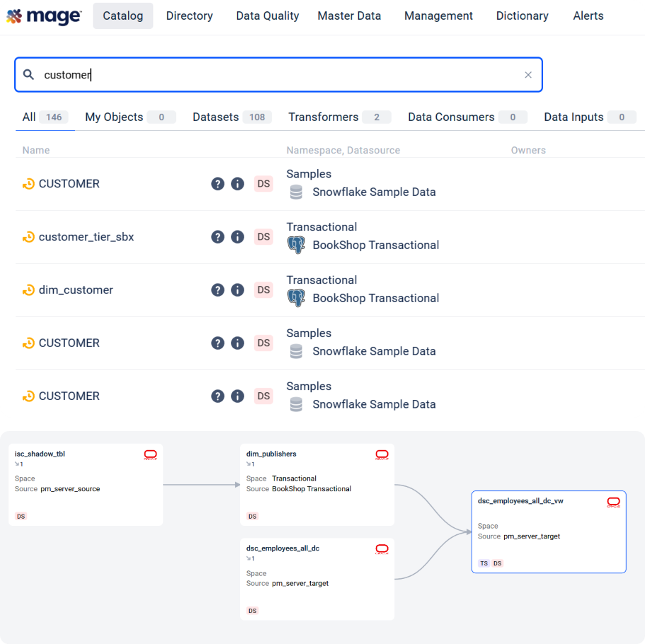645x644 pixels.
Task: Show info for dim_customer via info icon
Action: [237, 290]
